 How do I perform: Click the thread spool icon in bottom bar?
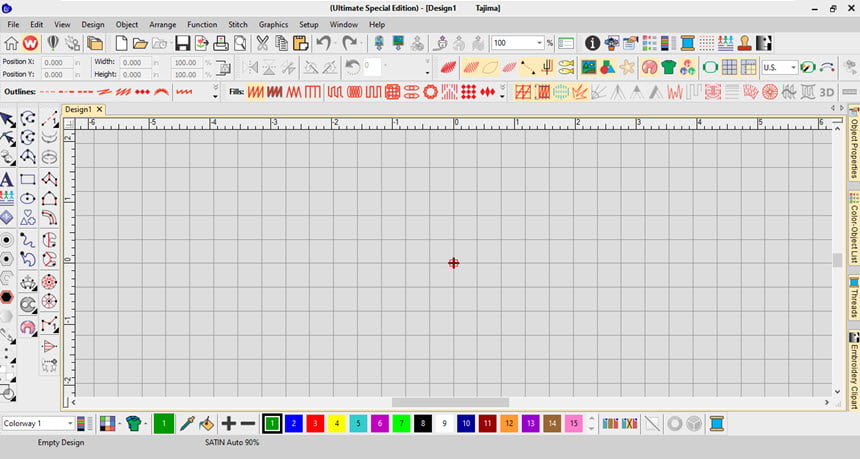pos(716,424)
